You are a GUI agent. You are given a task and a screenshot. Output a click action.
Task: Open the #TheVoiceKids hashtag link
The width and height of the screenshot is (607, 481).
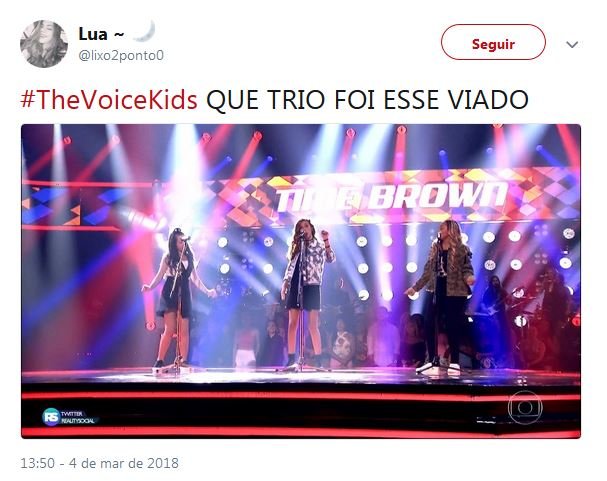[109, 100]
